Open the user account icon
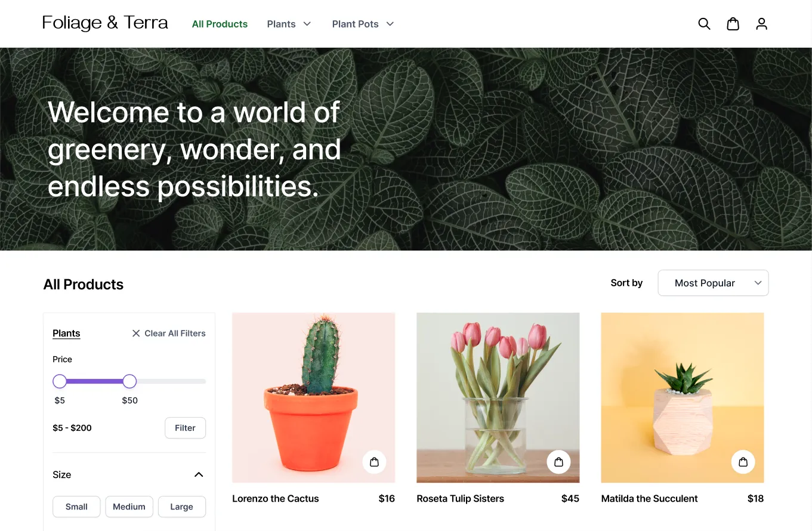Viewport: 812px width, 531px height. tap(761, 24)
